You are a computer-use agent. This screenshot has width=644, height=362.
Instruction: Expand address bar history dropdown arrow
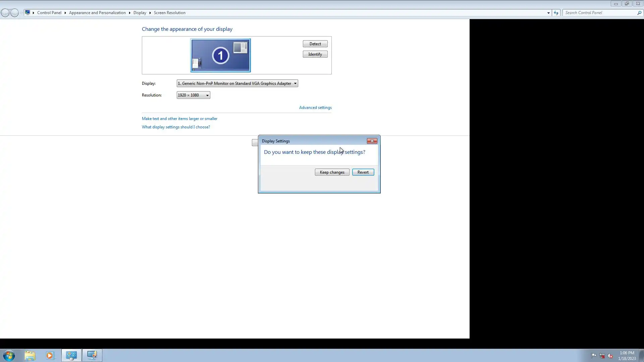tap(548, 13)
